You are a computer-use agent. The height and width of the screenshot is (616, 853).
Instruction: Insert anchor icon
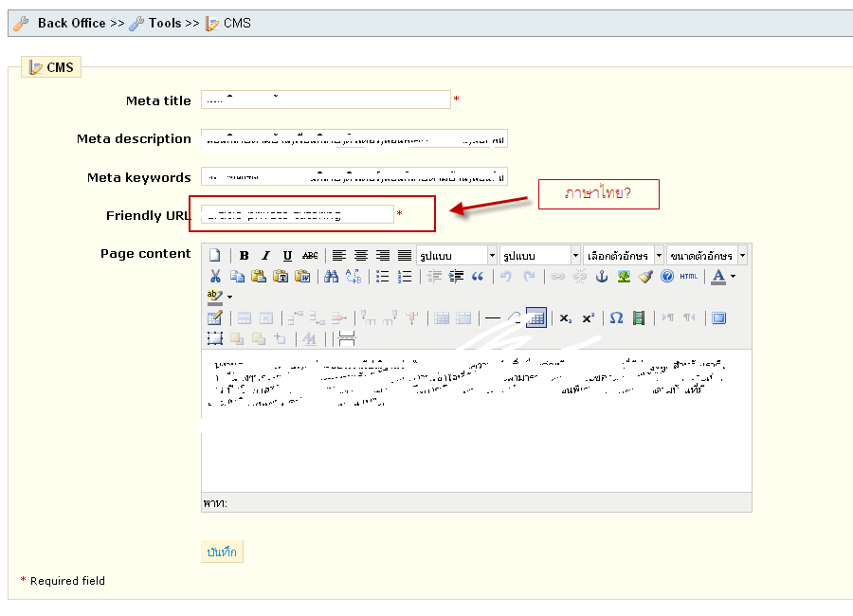(x=602, y=277)
